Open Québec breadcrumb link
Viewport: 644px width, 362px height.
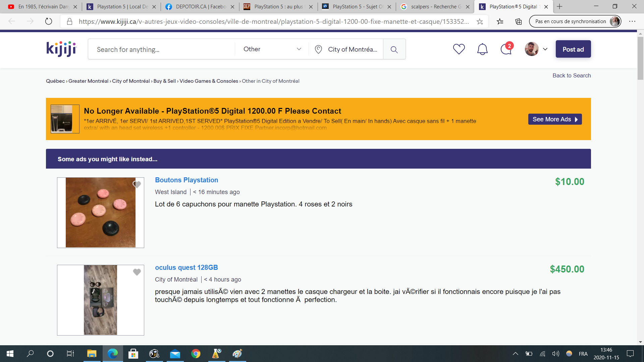55,81
